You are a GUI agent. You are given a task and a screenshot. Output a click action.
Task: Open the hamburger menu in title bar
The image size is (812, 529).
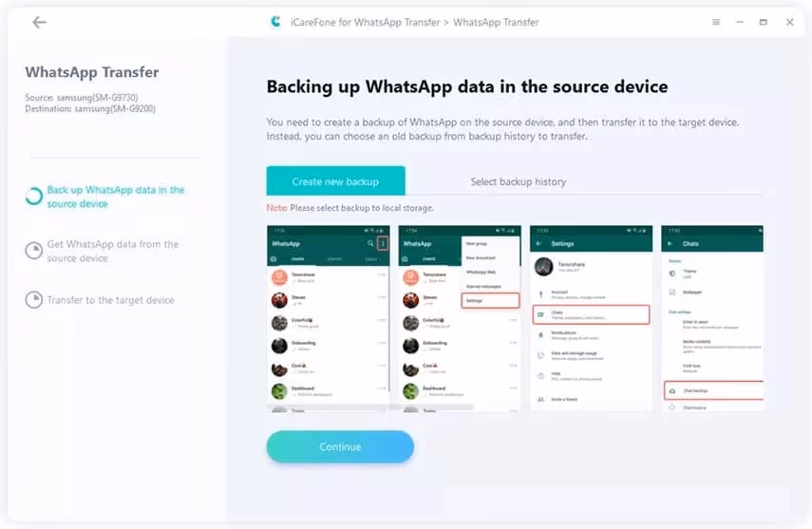pyautogui.click(x=716, y=22)
